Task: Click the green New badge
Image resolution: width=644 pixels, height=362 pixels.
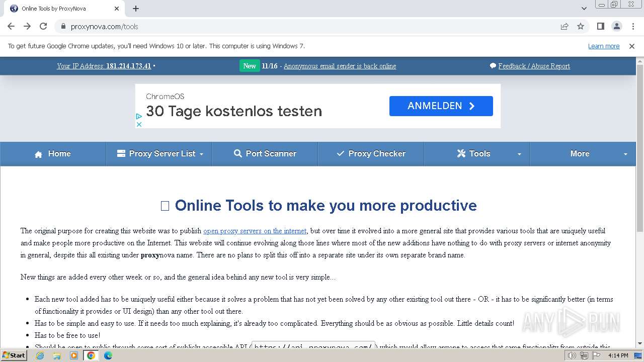Action: (250, 66)
